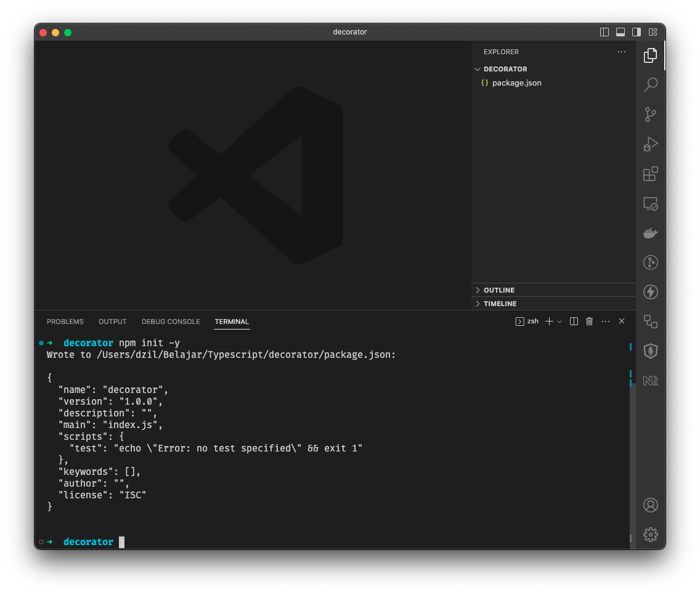The width and height of the screenshot is (700, 595).
Task: Toggle the secondary side bar layout icon
Action: pyautogui.click(x=637, y=32)
